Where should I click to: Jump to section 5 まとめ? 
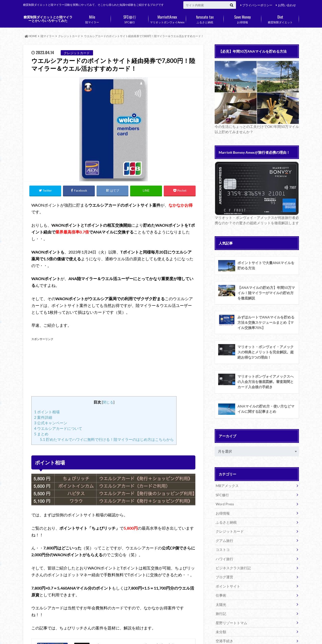pyautogui.click(x=41, y=434)
